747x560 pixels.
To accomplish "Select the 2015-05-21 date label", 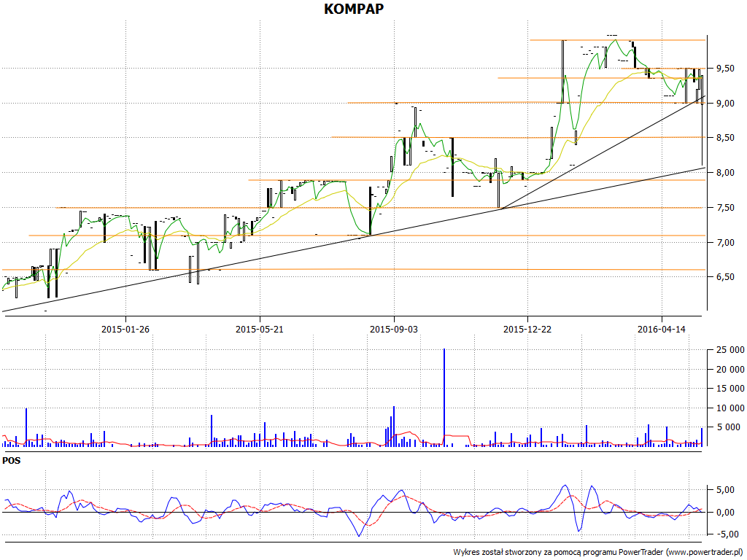I will (260, 329).
